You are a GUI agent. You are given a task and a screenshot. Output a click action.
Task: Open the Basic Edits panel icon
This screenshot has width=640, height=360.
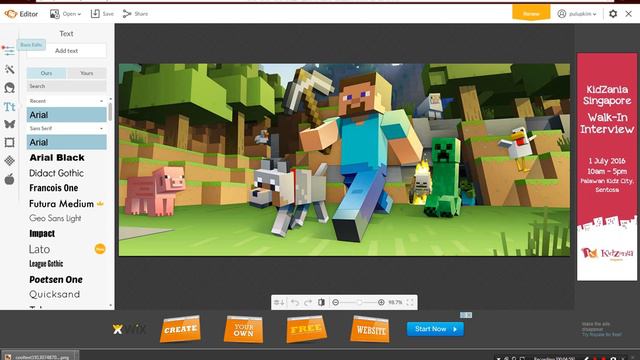coord(9,51)
